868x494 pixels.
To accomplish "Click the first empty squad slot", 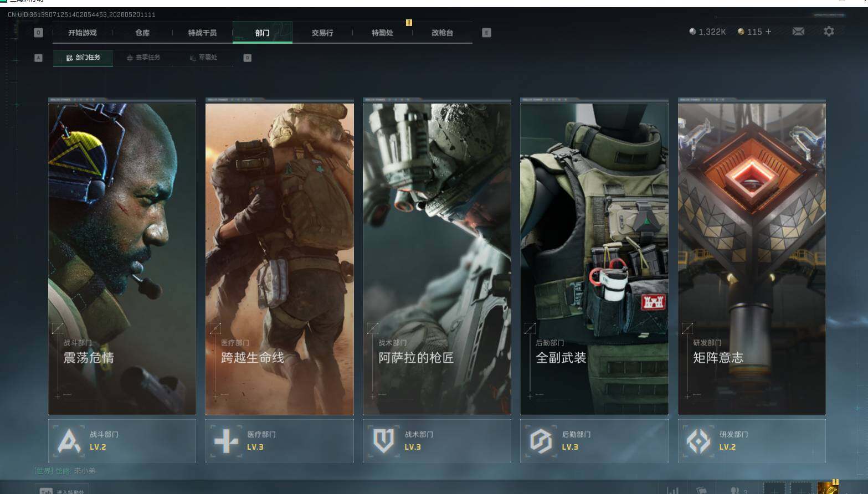I will point(774,488).
